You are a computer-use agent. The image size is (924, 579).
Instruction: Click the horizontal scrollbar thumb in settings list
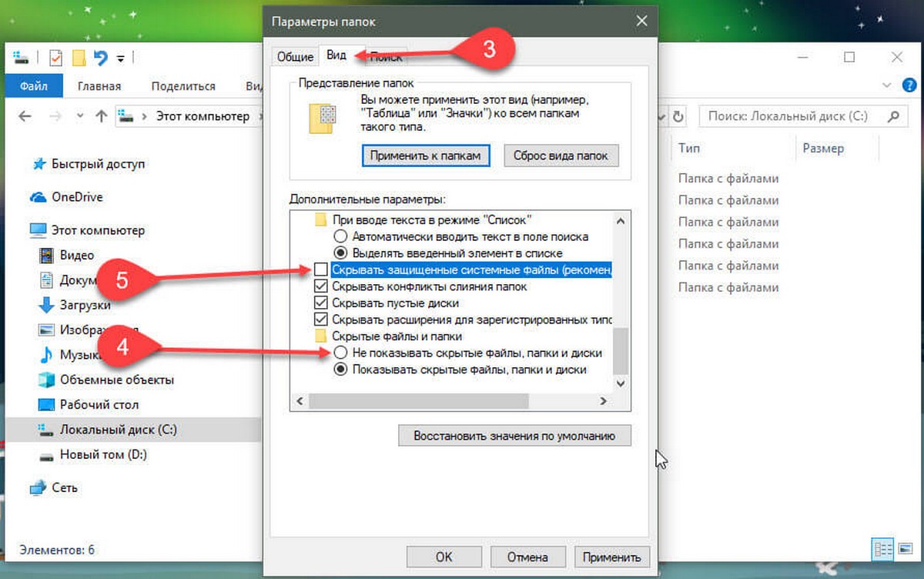419,401
